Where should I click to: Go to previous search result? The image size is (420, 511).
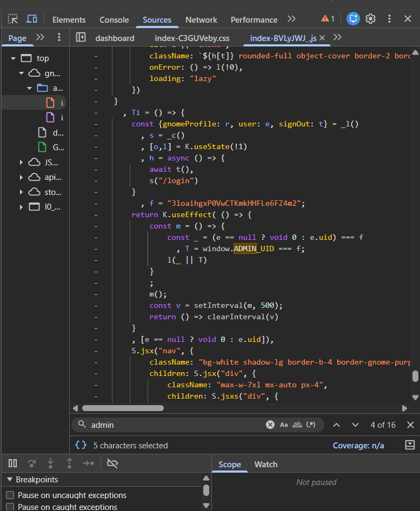(x=337, y=425)
